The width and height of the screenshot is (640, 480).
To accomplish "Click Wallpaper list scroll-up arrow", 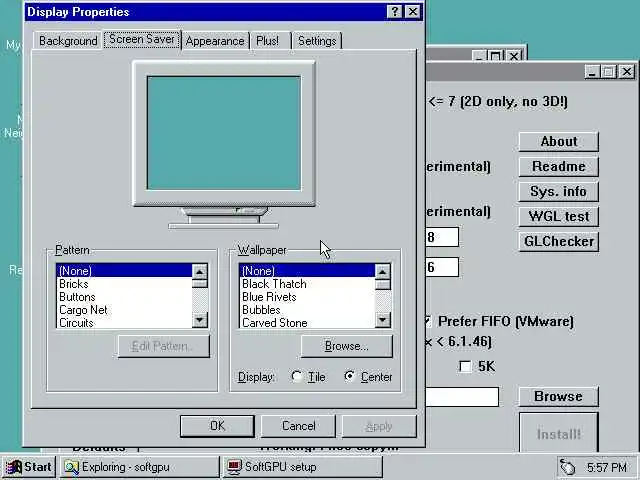I will pyautogui.click(x=382, y=272).
